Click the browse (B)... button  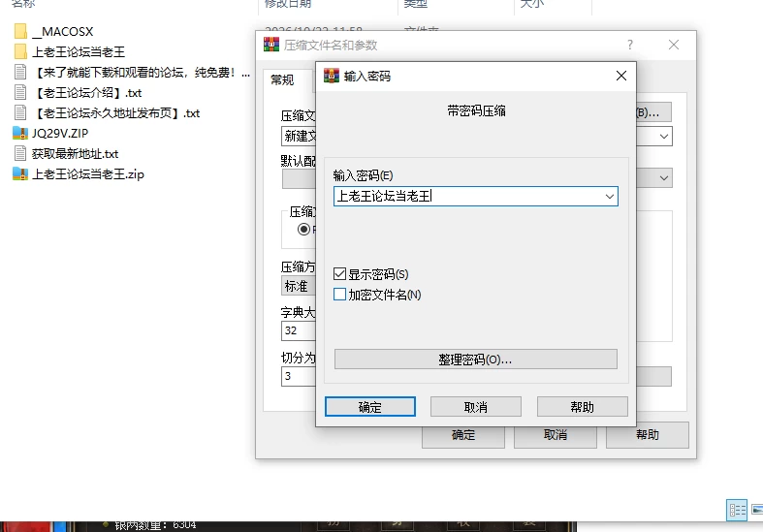[654, 112]
